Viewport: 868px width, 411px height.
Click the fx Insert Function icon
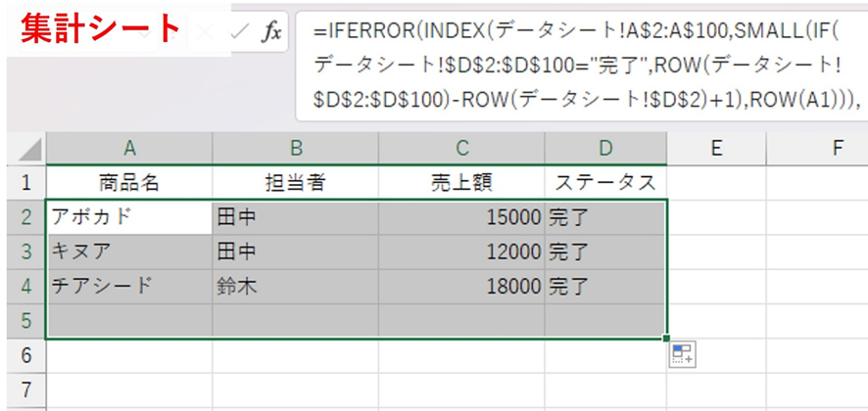(x=270, y=32)
